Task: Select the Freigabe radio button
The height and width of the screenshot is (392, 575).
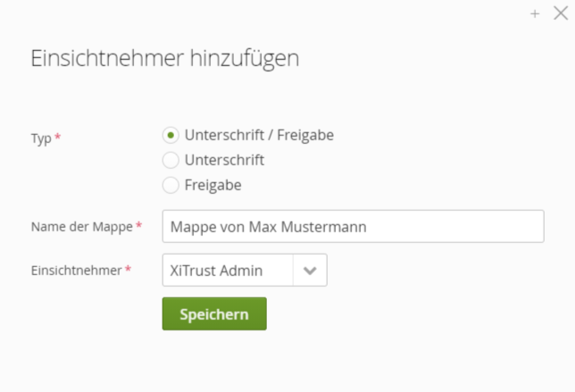Action: (x=171, y=186)
